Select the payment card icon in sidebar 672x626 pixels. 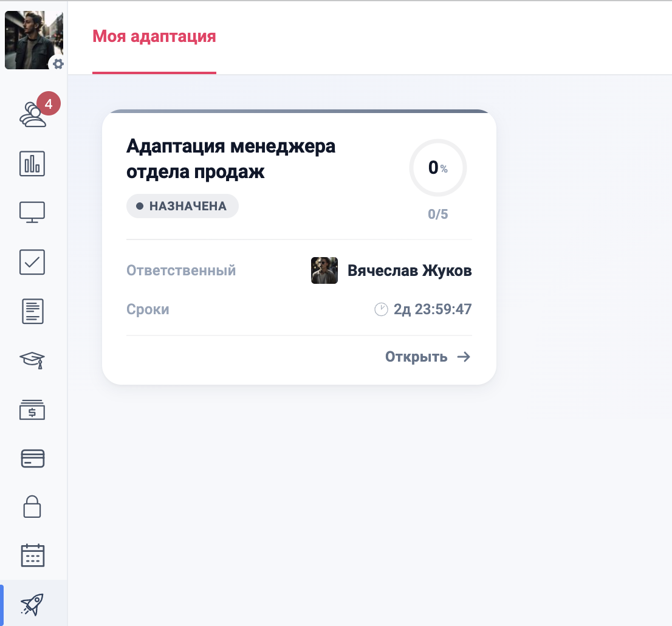(x=33, y=458)
